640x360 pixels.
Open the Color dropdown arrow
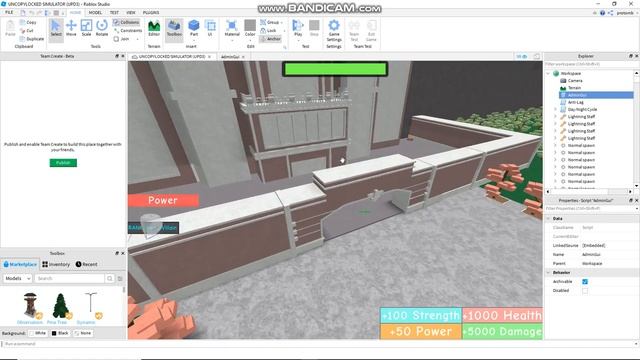250,40
